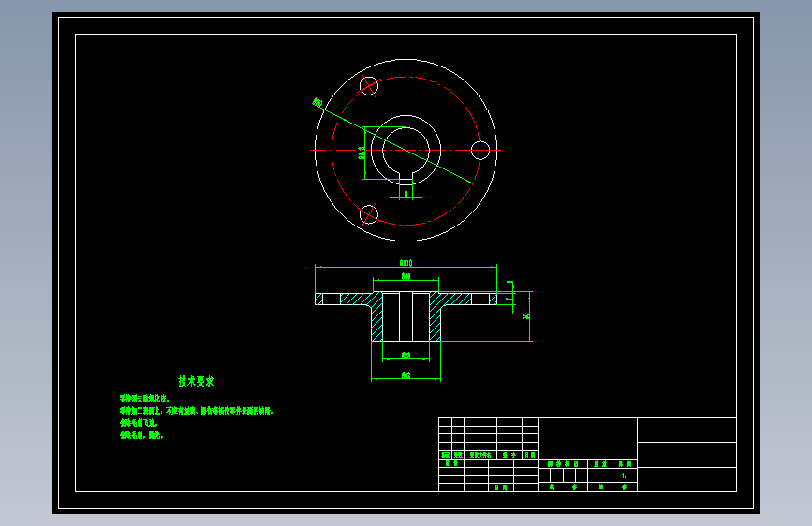Select the "比例" header cell in title block

pos(625,464)
